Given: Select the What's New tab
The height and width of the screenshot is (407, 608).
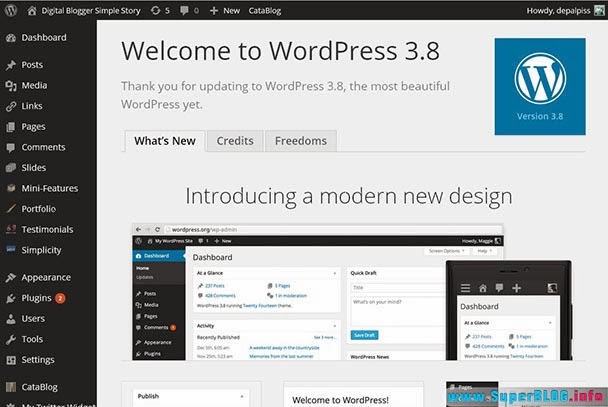Looking at the screenshot, I should pyautogui.click(x=165, y=141).
